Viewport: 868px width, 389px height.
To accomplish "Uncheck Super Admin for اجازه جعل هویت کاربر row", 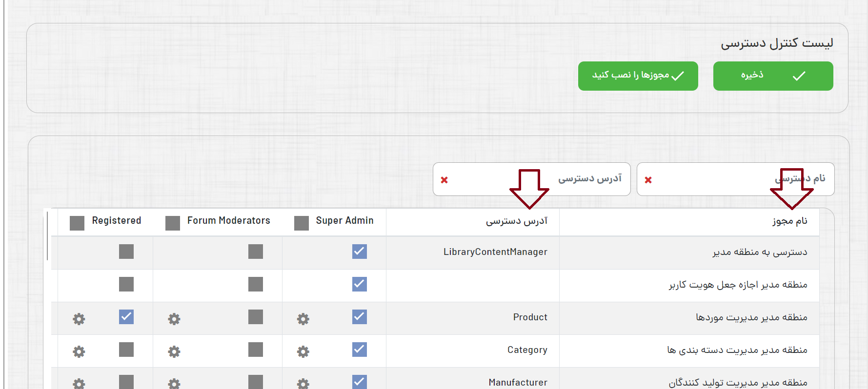I will tap(360, 284).
